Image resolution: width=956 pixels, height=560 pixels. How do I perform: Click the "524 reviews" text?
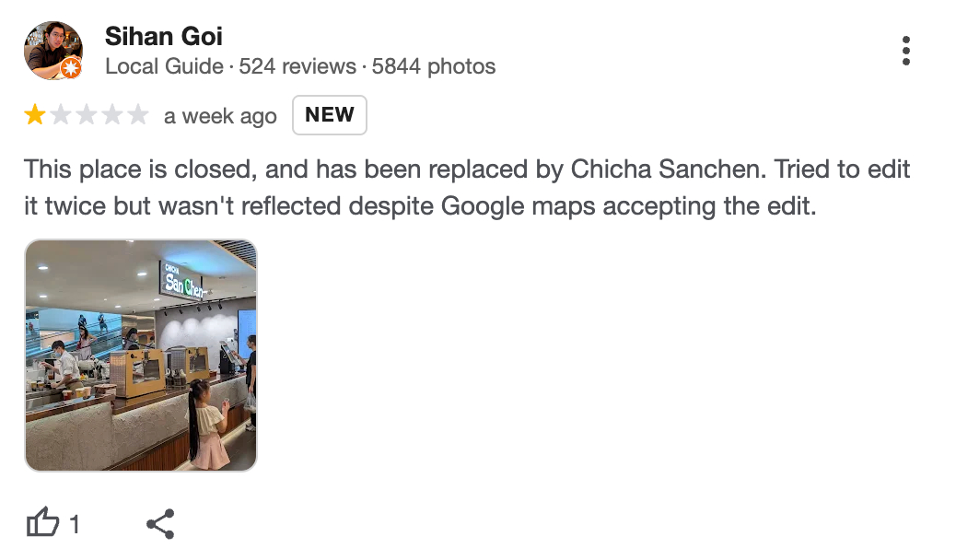click(x=297, y=66)
